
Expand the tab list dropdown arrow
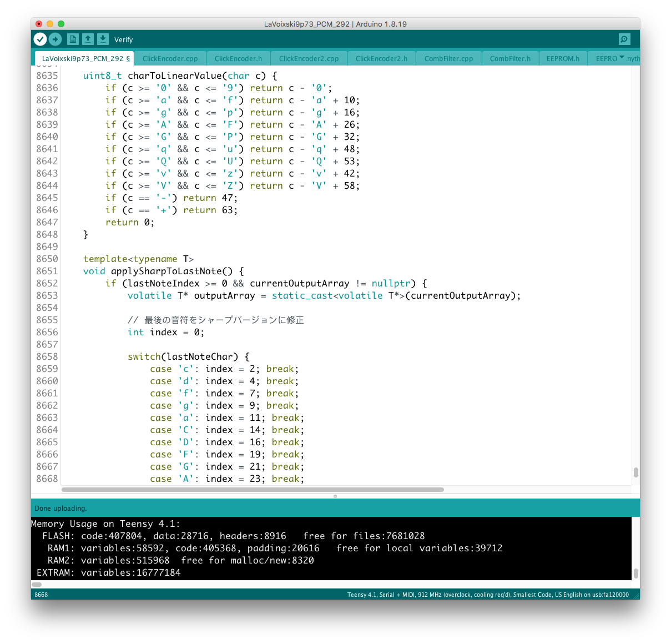tap(622, 58)
